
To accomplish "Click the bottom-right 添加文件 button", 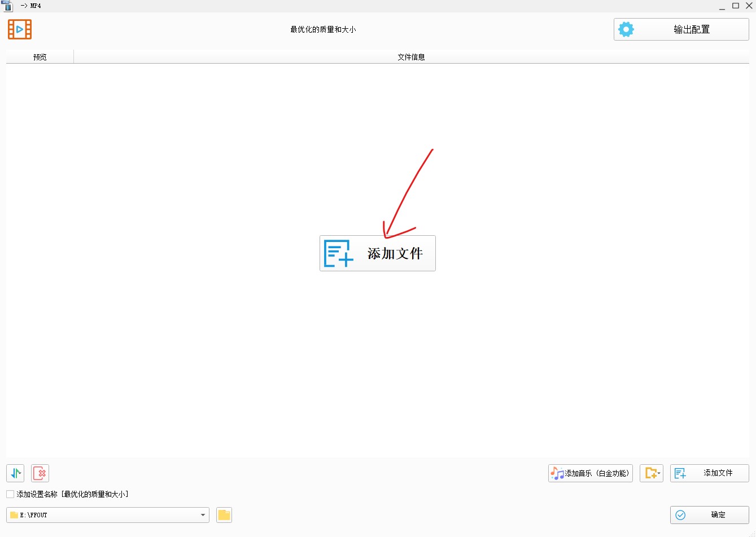I will [709, 473].
